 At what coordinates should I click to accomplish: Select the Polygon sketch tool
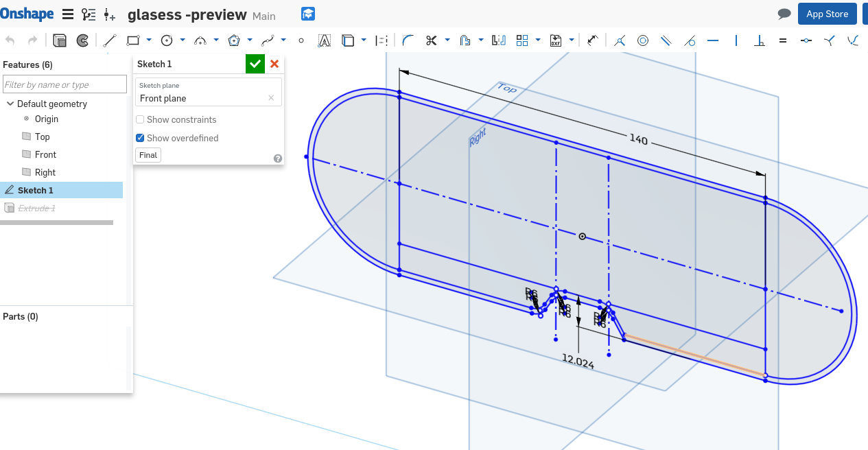tap(234, 40)
